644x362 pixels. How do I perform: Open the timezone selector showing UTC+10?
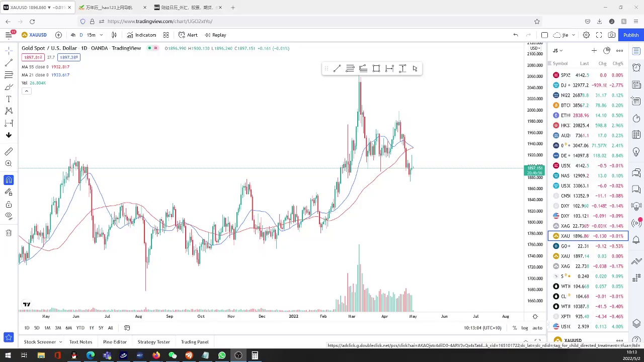tap(482, 328)
